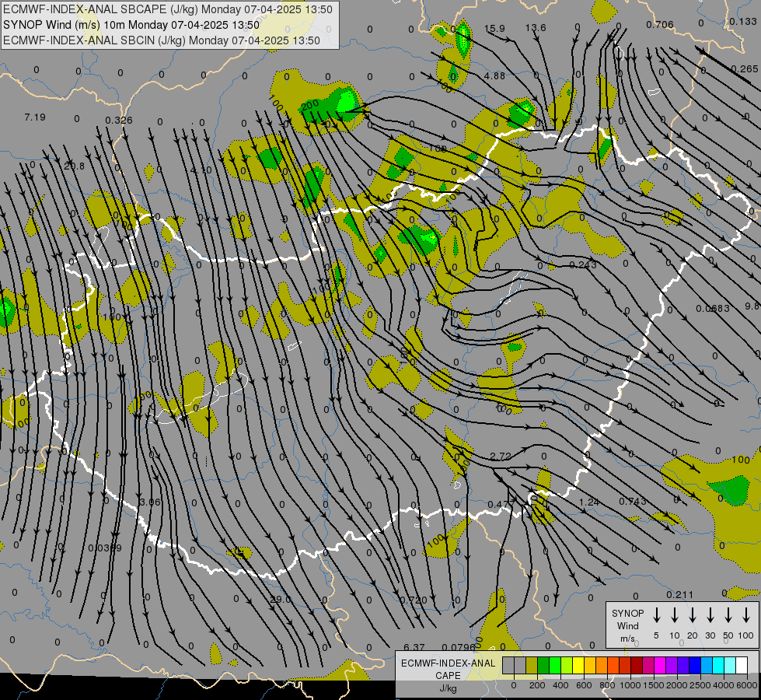Screen dimensions: 761x700
Task: Click the '1000' tick on CAPE scale
Action: (x=630, y=685)
